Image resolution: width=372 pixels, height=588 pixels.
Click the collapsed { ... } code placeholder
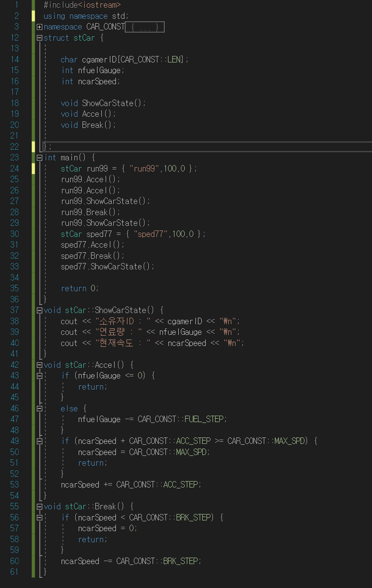click(145, 27)
